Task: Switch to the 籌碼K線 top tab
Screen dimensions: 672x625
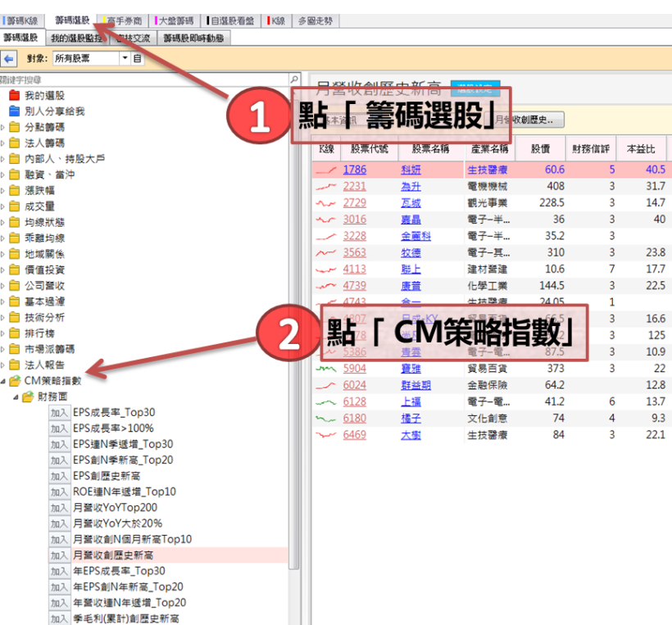Action: tap(21, 20)
